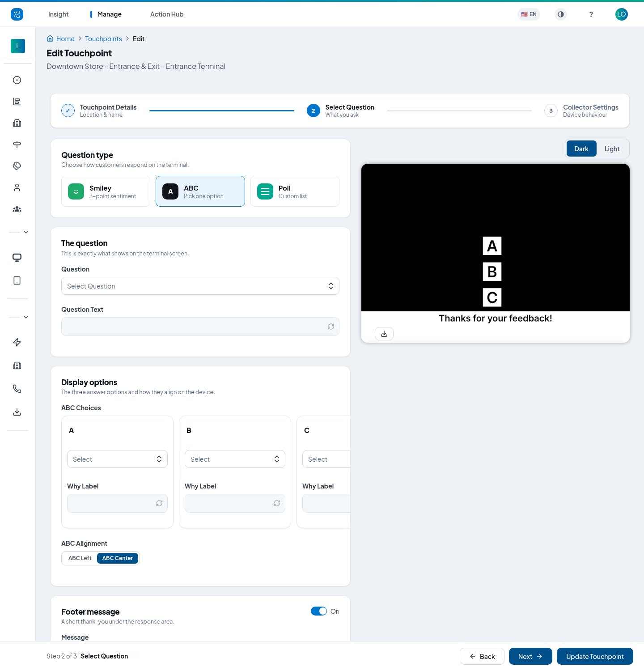Open the help question mark icon

point(591,14)
